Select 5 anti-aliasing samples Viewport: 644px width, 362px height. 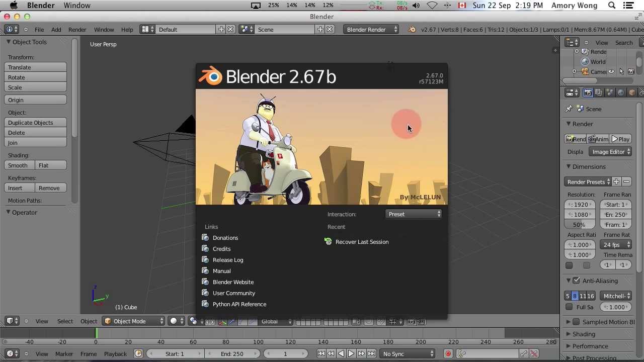tap(568, 296)
